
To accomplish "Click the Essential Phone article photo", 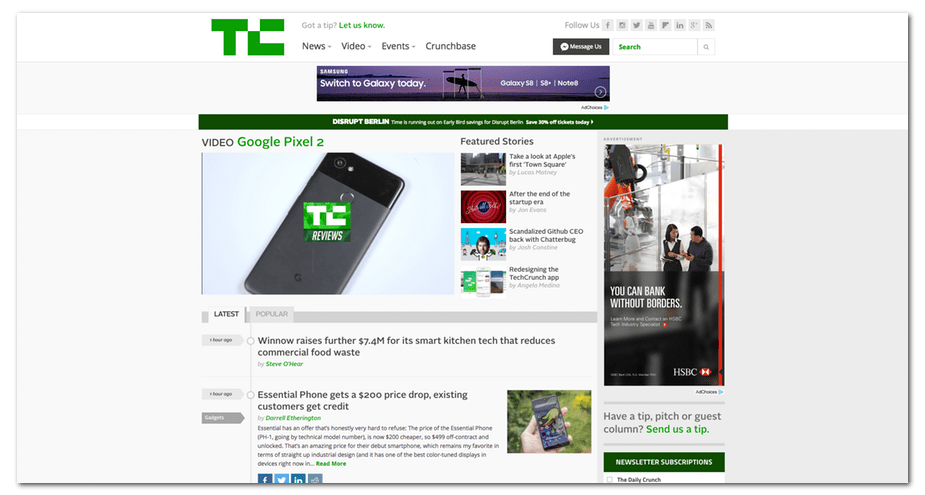I will click(x=549, y=421).
